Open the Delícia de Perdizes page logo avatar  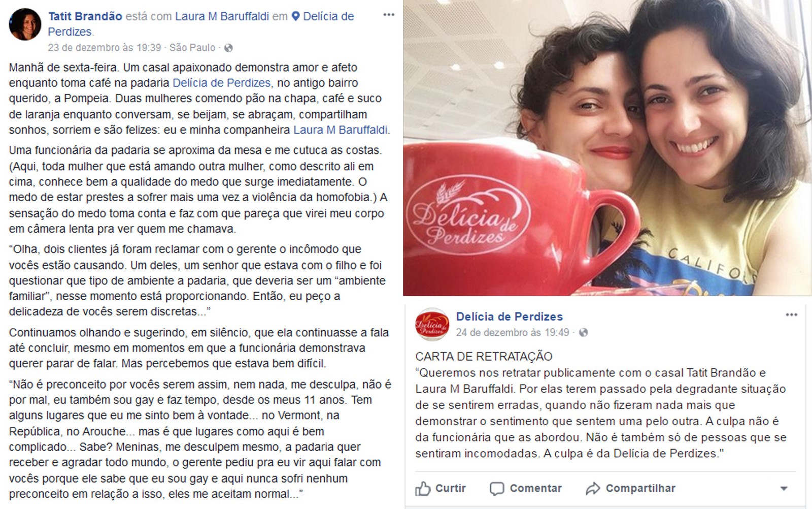point(432,325)
